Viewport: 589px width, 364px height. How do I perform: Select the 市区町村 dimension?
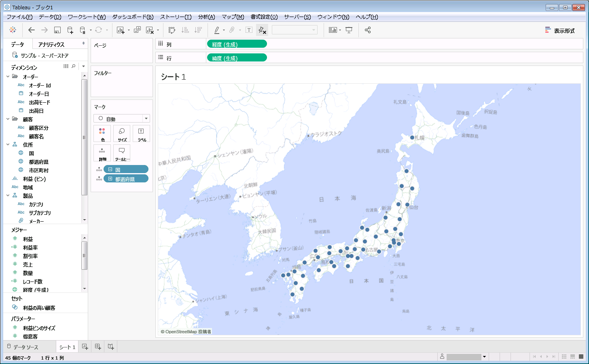click(39, 170)
